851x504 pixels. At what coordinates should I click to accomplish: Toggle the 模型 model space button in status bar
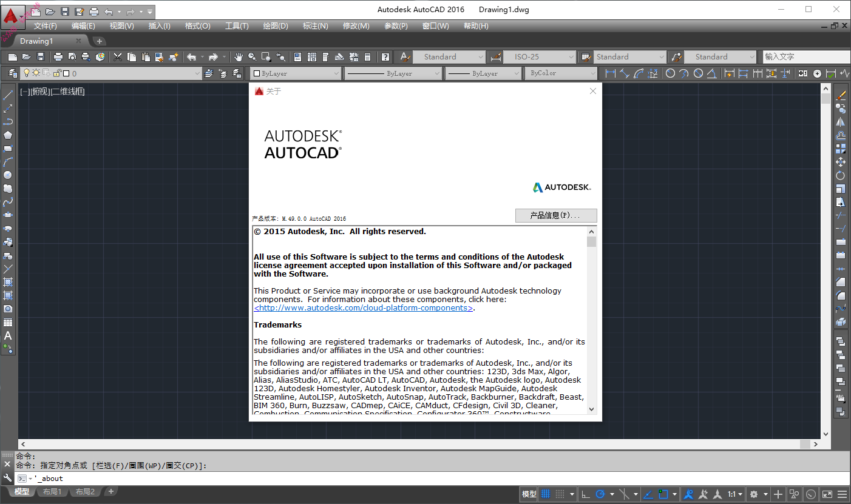coord(529,494)
